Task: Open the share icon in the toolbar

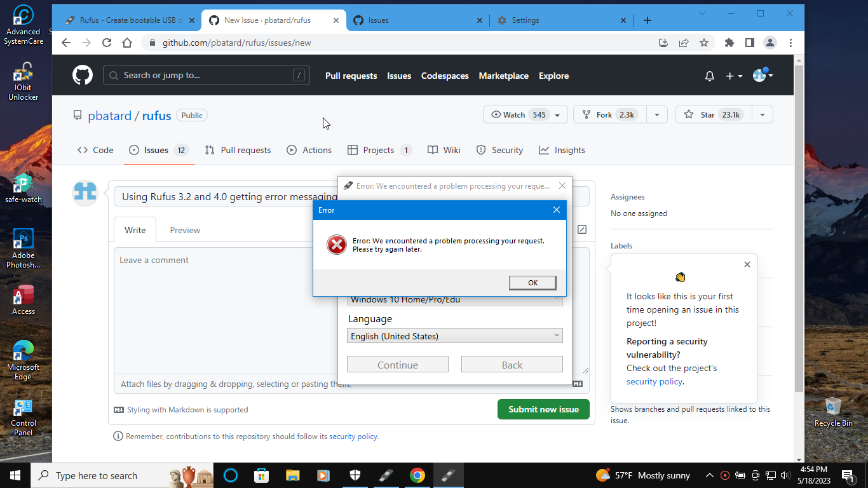Action: [x=683, y=43]
